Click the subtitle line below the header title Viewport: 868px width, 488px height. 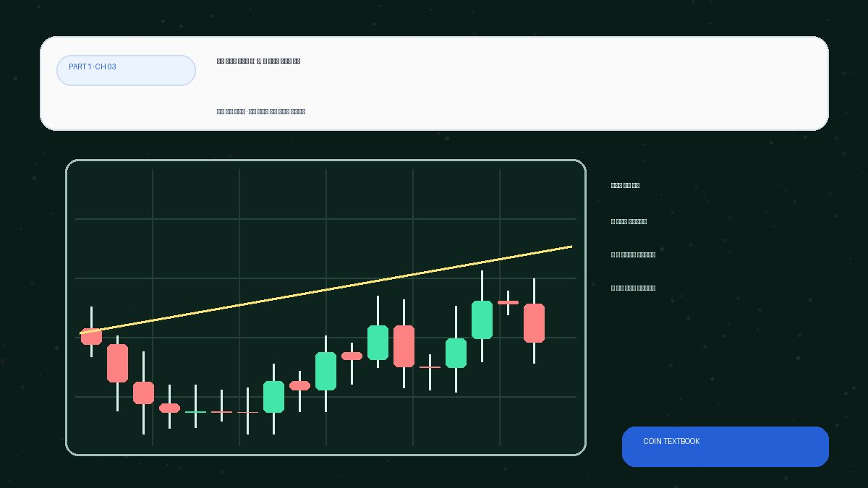pyautogui.click(x=261, y=112)
